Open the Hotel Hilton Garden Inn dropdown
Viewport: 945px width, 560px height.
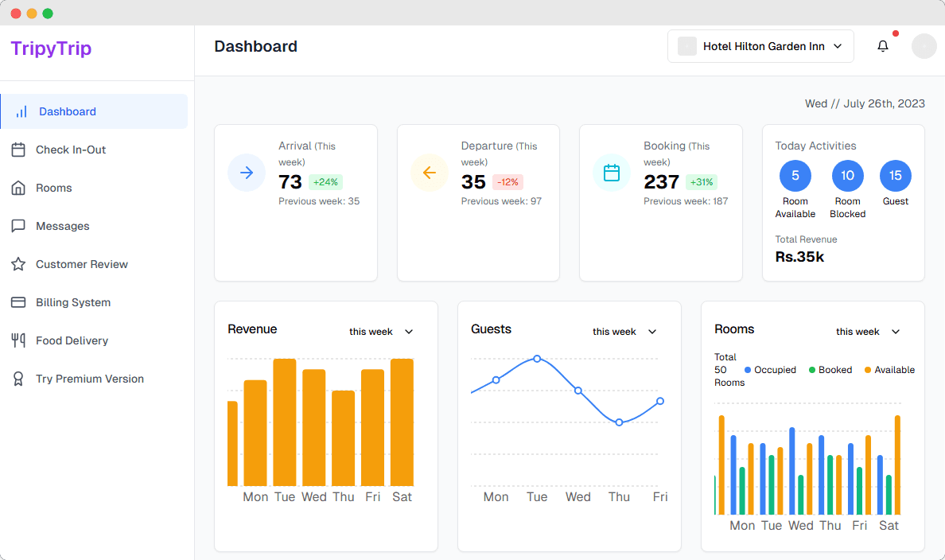pos(760,46)
